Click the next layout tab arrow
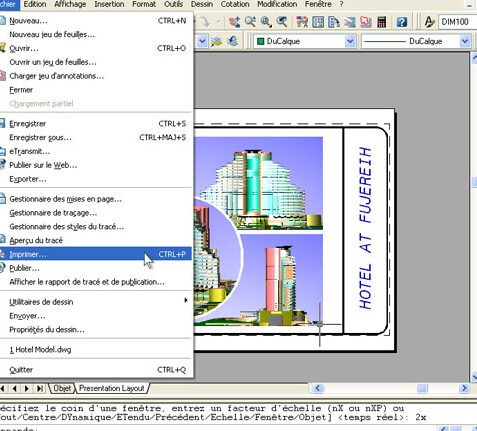 (27, 388)
